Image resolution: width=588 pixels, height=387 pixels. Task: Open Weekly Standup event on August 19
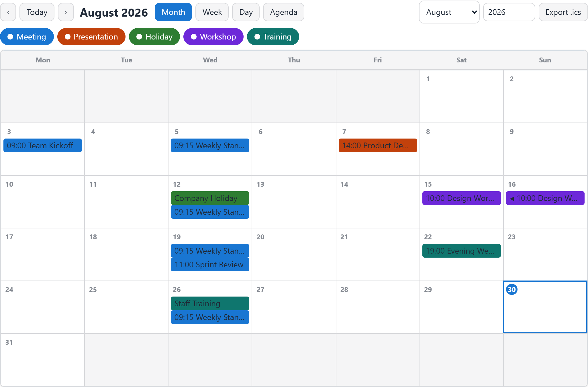[210, 251]
